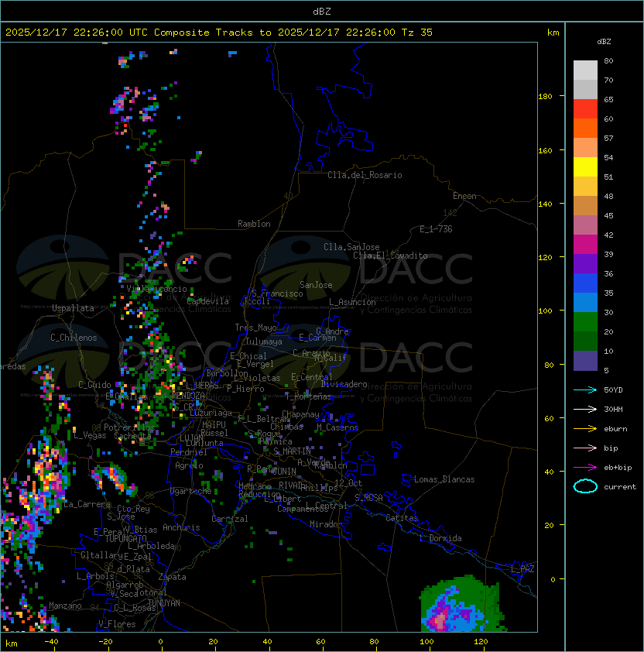
Task: Click the cyan 'current' ellipse symbol
Action: point(585,486)
